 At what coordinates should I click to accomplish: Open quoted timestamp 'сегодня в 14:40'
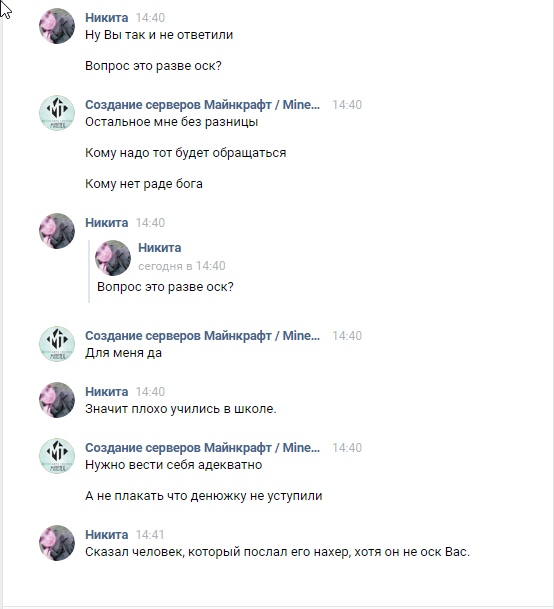[182, 266]
